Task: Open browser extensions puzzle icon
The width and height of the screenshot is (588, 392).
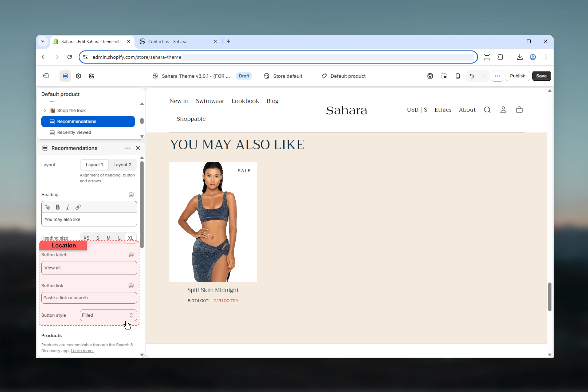Action: tap(500, 57)
